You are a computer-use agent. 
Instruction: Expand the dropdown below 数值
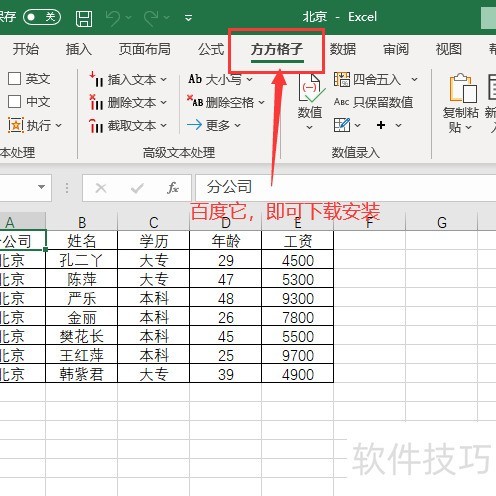309,127
